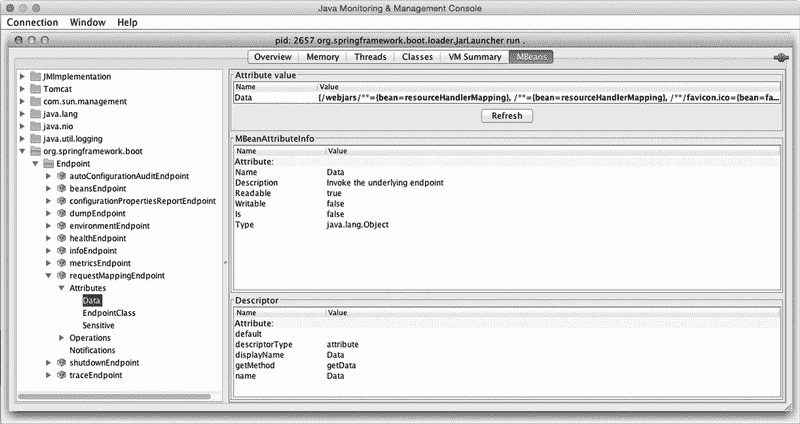Click the Endpoint folder icon
The width and height of the screenshot is (800, 424).
click(49, 163)
